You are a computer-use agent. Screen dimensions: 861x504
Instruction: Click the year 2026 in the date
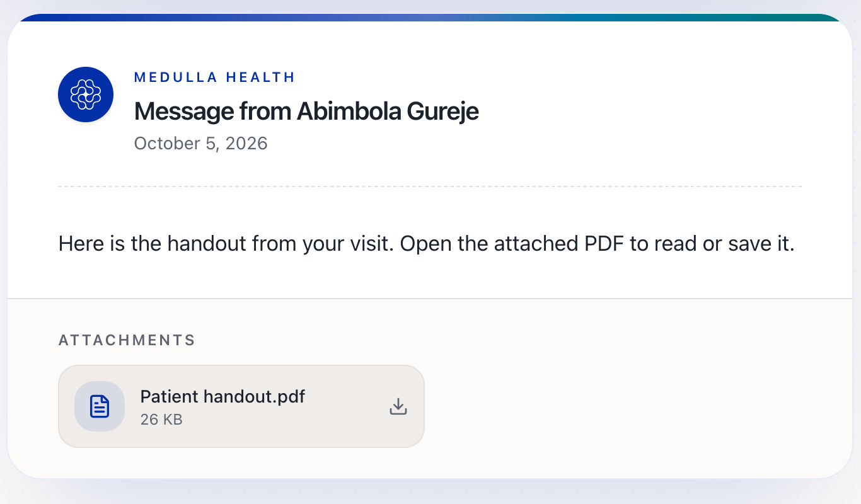pos(246,144)
